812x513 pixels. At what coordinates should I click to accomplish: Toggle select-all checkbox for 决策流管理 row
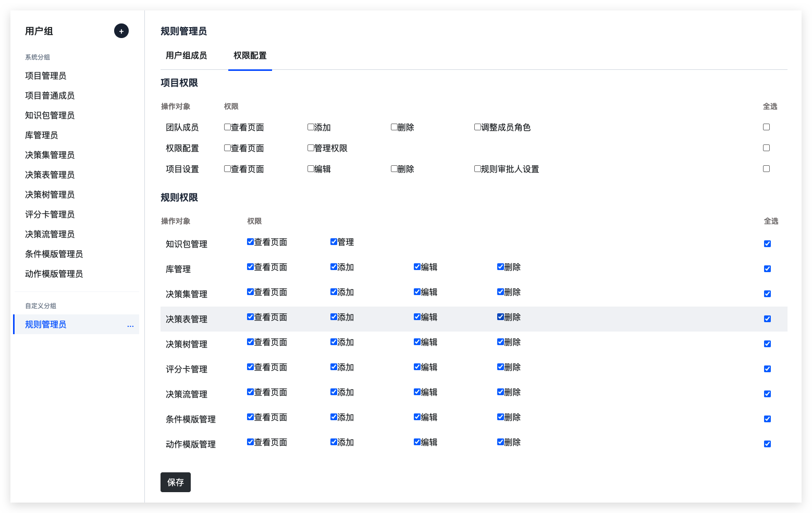767,394
